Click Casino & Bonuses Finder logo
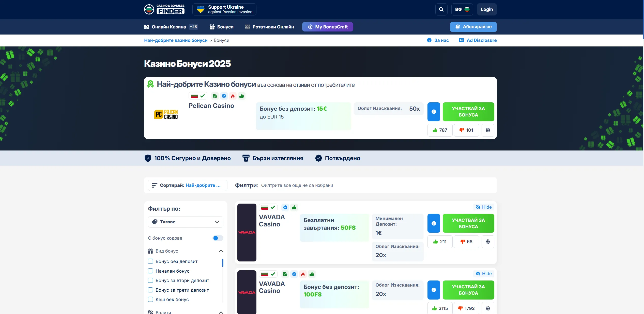The height and width of the screenshot is (314, 644). click(x=164, y=9)
